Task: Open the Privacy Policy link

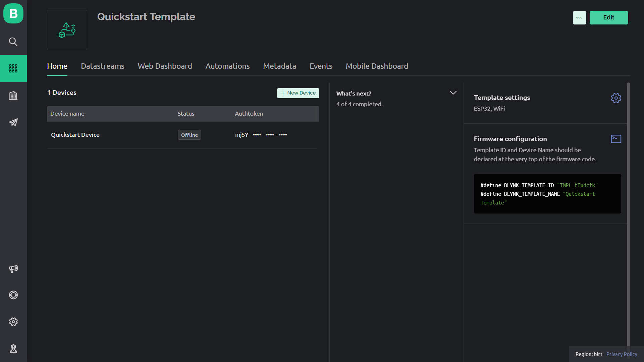Action: (x=622, y=354)
